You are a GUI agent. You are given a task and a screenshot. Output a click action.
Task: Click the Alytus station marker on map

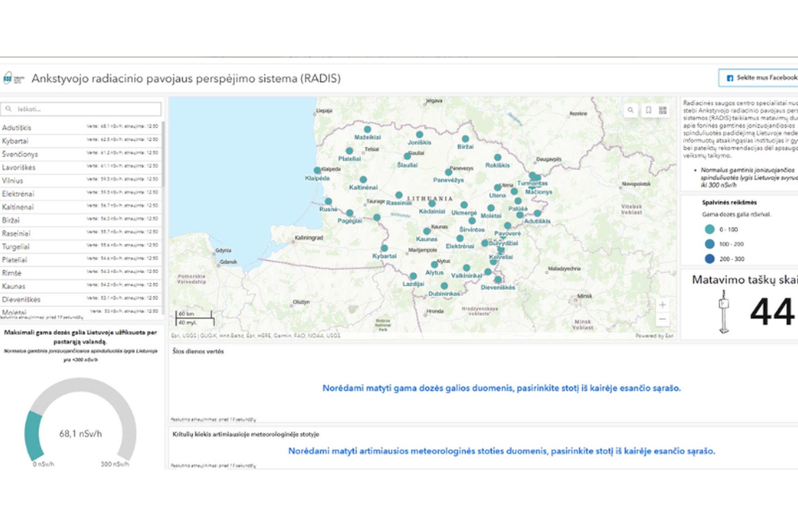tap(434, 265)
